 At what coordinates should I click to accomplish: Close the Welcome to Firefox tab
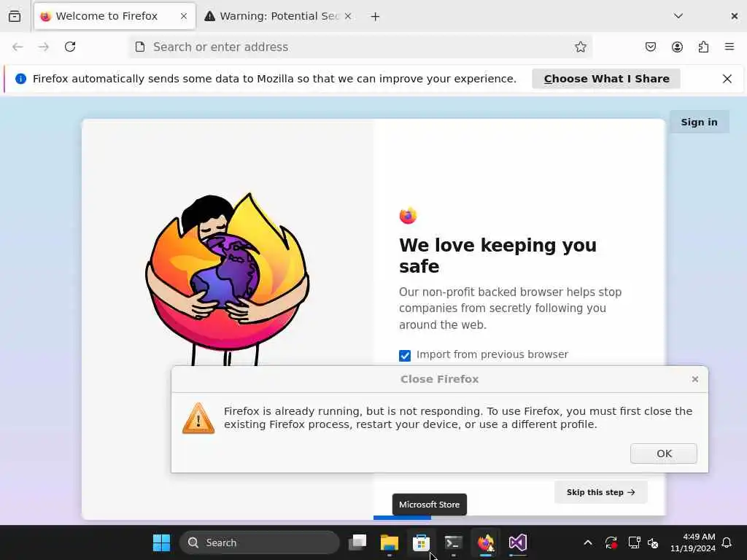coord(184,16)
